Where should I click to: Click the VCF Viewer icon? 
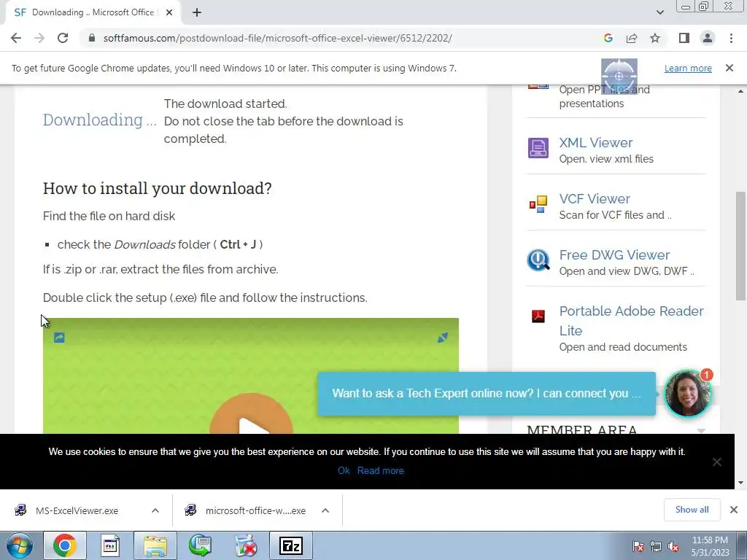point(538,204)
